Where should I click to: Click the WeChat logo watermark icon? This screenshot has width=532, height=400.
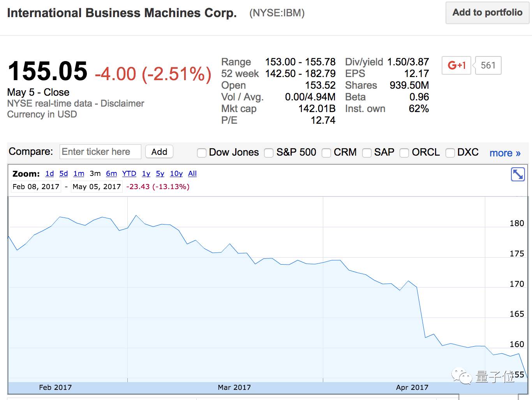point(461,375)
